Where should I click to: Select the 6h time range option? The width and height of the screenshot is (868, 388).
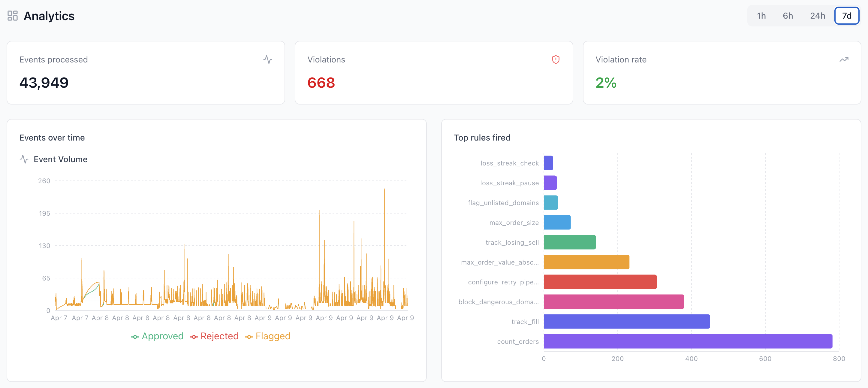[788, 16]
